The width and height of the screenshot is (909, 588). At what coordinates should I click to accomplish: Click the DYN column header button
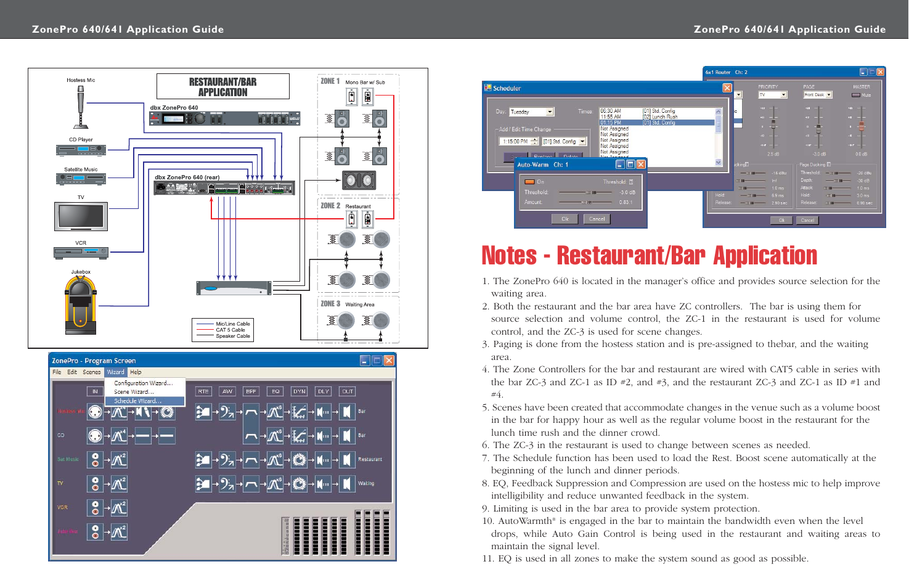[300, 391]
